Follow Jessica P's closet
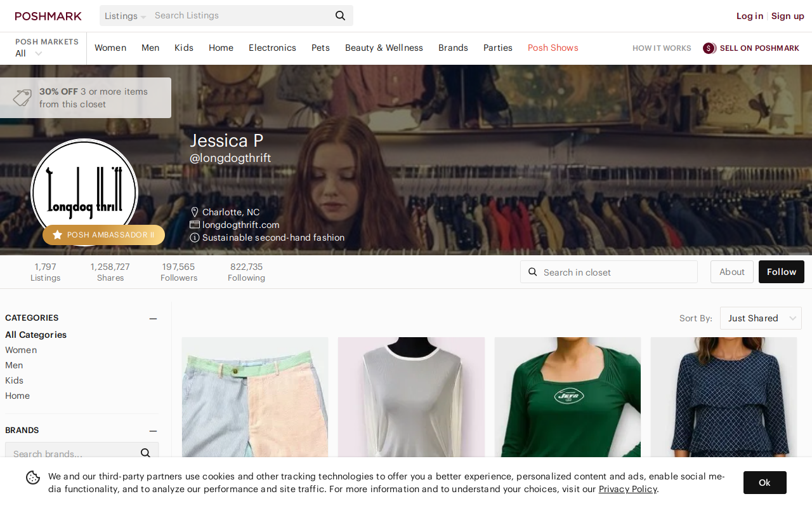 pyautogui.click(x=782, y=272)
